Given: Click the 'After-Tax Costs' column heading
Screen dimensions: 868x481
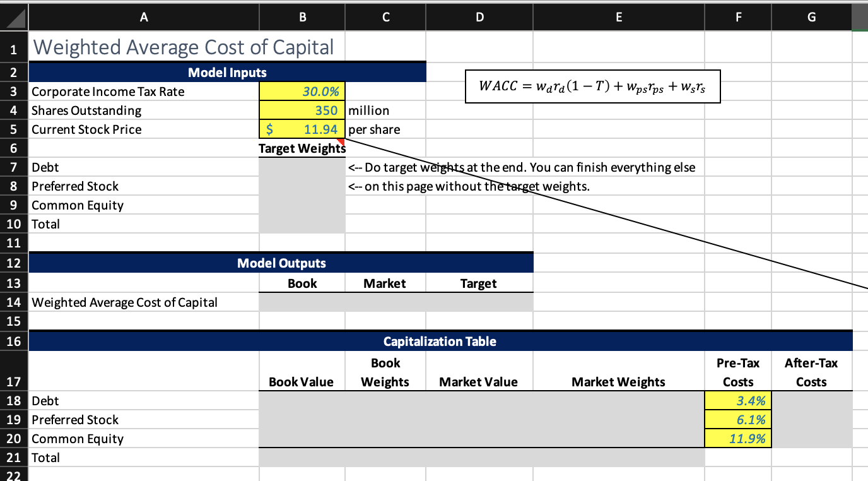Looking at the screenshot, I should [x=811, y=372].
